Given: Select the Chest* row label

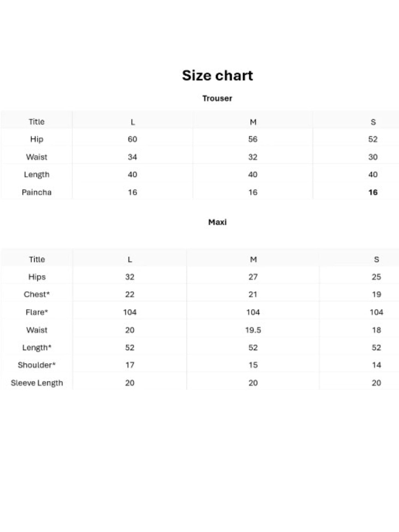Looking at the screenshot, I should pos(37,295).
